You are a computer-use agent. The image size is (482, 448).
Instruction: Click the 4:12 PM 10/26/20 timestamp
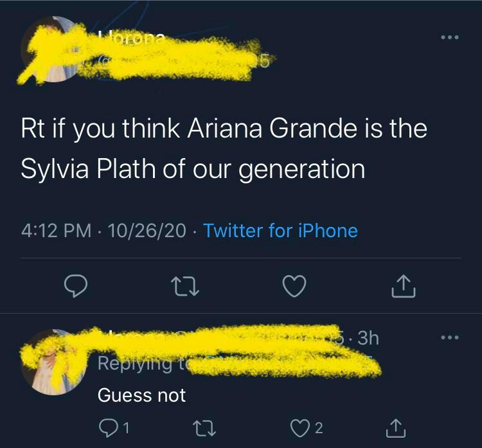[x=104, y=230]
